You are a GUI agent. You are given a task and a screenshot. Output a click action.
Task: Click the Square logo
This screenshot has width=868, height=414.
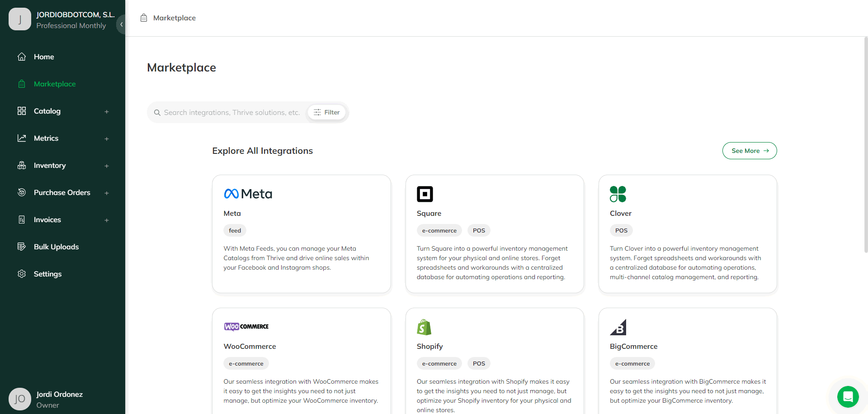(x=425, y=194)
